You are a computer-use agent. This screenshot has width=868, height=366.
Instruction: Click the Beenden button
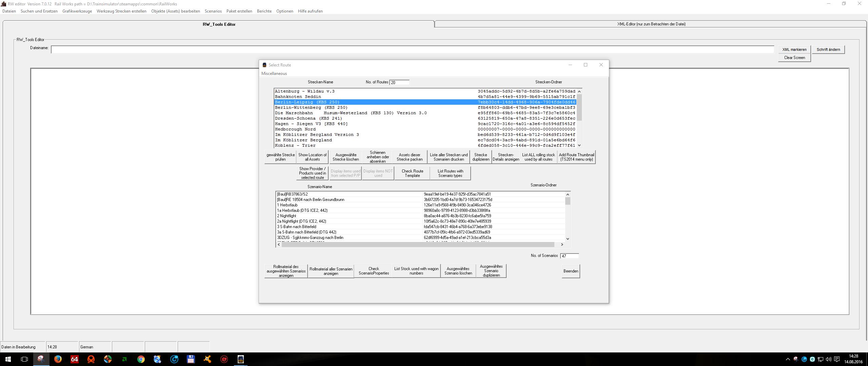571,271
